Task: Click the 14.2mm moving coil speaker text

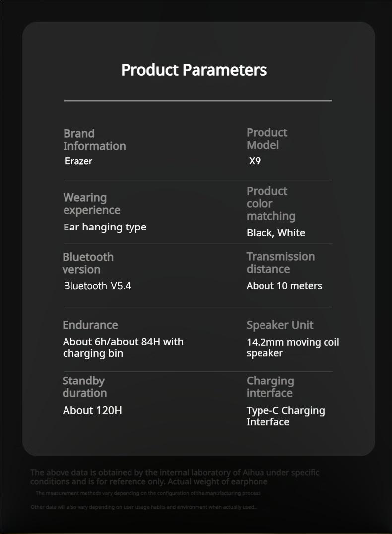Action: pyautogui.click(x=293, y=347)
